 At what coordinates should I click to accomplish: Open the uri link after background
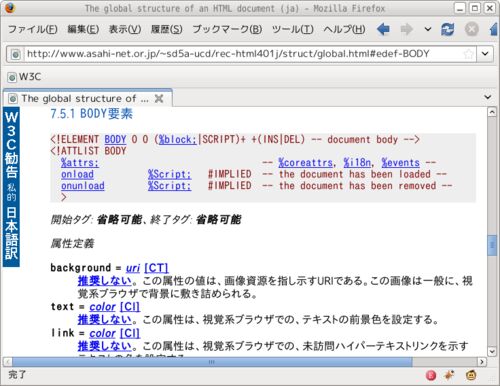pos(133,268)
